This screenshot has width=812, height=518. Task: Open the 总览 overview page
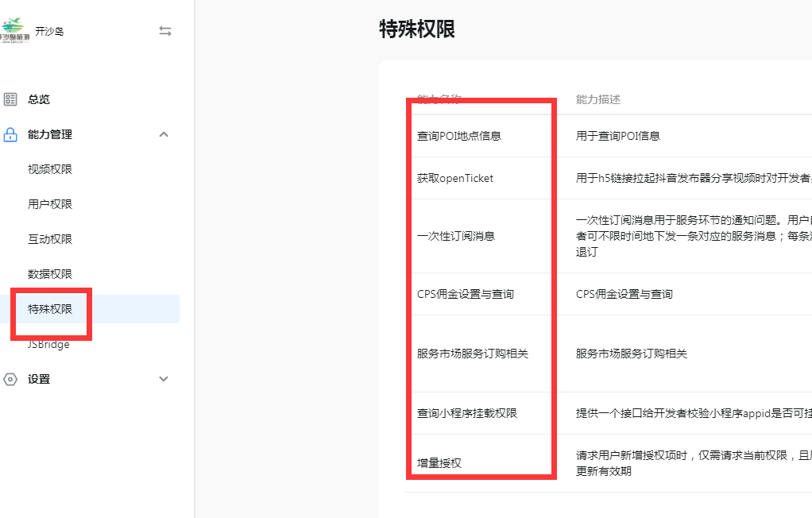click(x=39, y=99)
